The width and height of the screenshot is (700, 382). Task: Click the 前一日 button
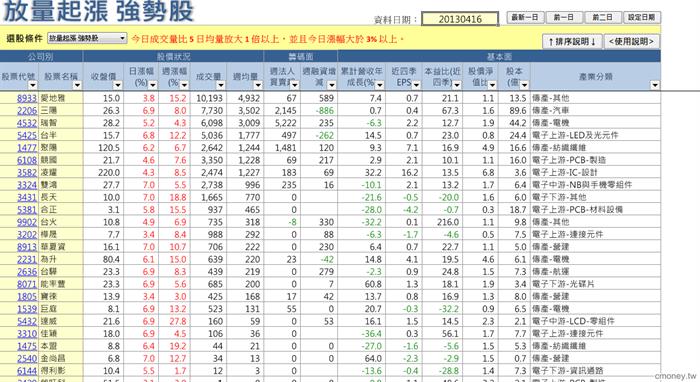[x=563, y=17]
